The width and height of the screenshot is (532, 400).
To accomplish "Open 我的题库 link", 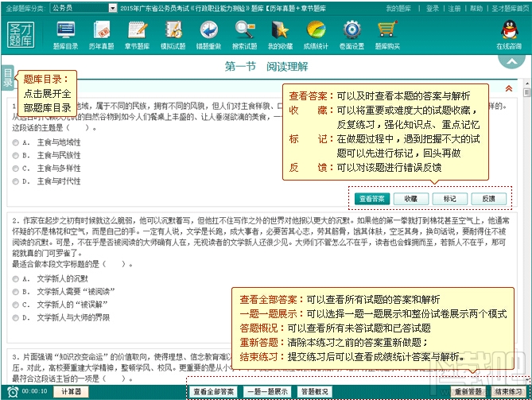I will tap(398, 9).
